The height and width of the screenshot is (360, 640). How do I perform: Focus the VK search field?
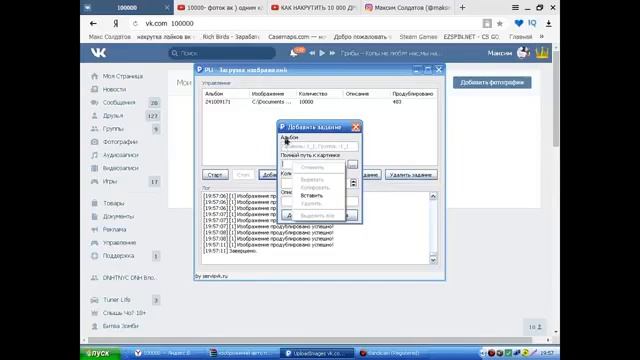tap(222, 53)
